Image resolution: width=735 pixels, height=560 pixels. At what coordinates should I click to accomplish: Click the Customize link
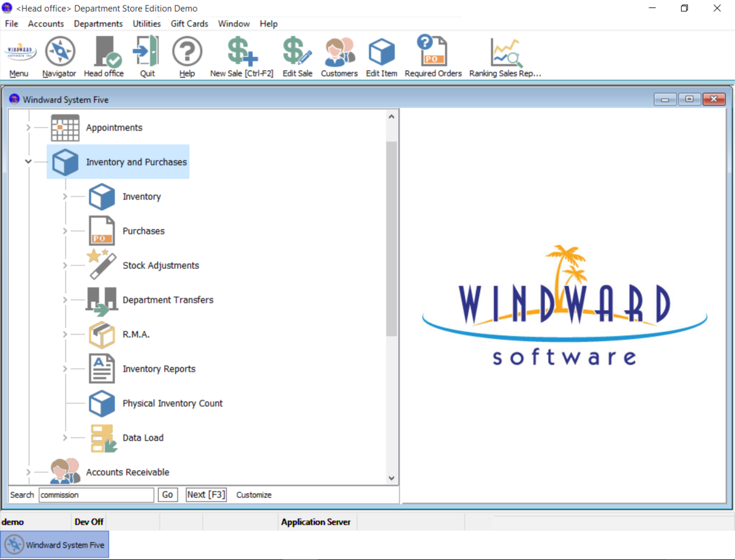254,494
